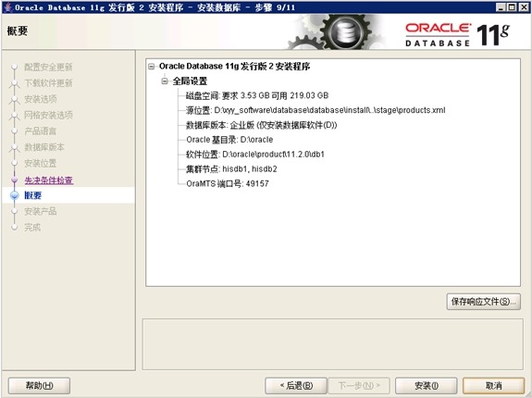Select the 安装位置 step in sidebar

click(x=41, y=163)
